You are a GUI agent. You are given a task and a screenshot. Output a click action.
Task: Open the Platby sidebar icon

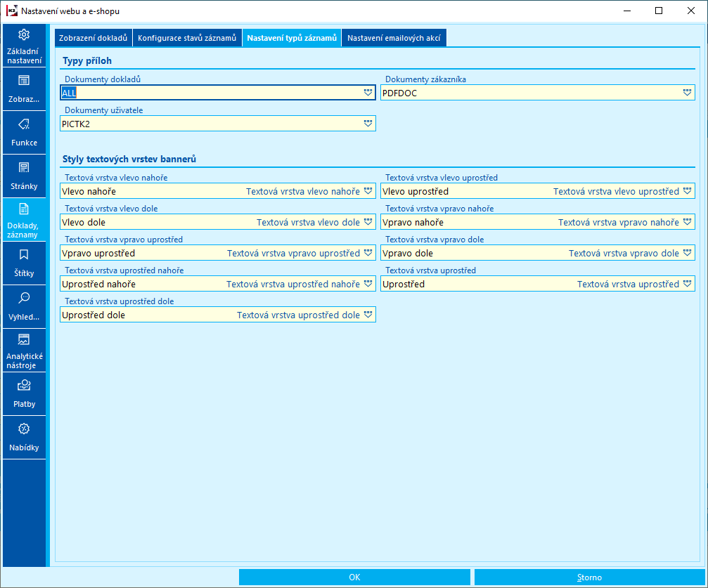(x=24, y=386)
